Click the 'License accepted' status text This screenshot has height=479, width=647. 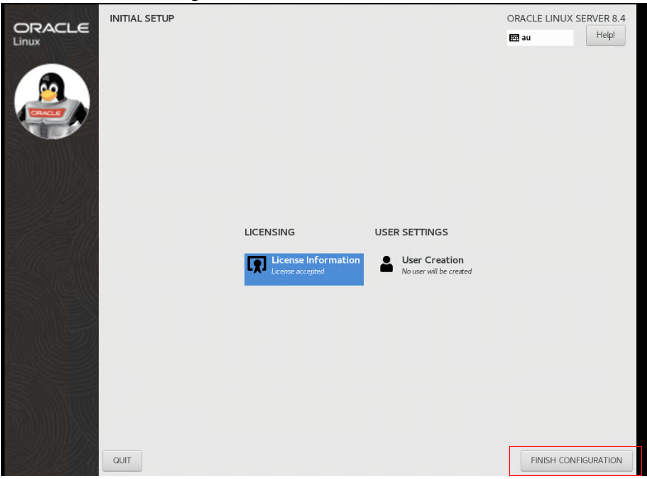point(298,271)
